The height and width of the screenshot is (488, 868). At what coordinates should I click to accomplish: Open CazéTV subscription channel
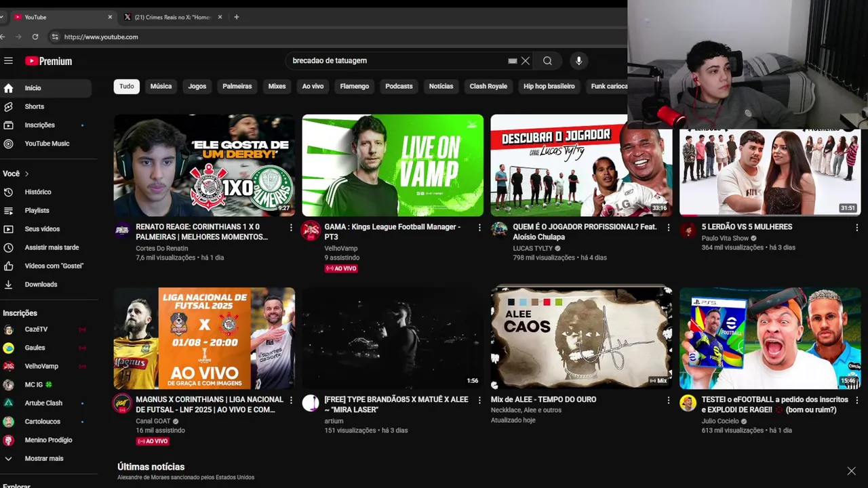(45, 329)
